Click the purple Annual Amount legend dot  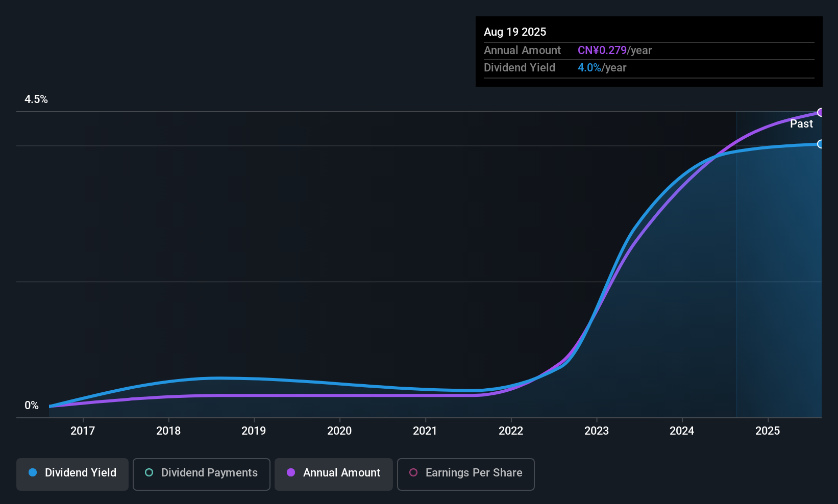pos(291,473)
